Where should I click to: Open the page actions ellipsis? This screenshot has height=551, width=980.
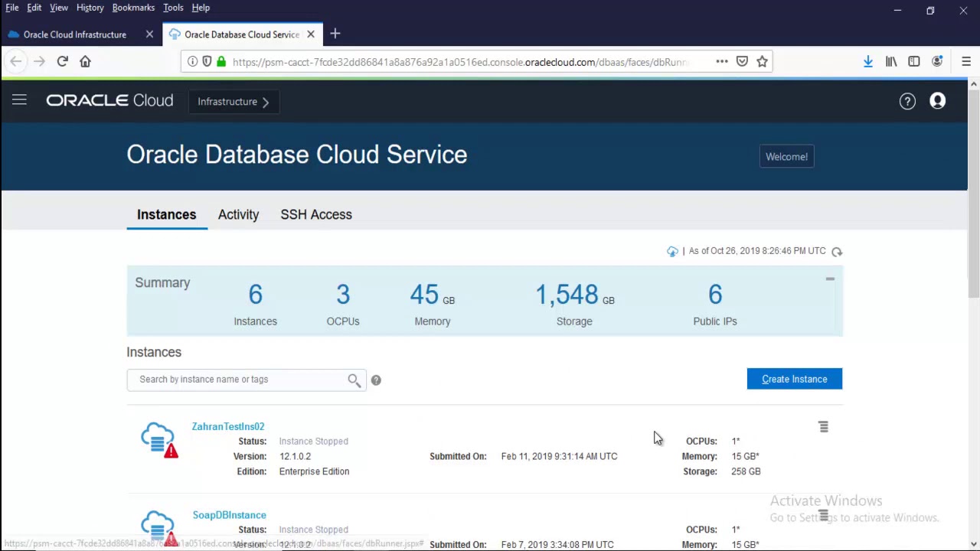(x=722, y=61)
